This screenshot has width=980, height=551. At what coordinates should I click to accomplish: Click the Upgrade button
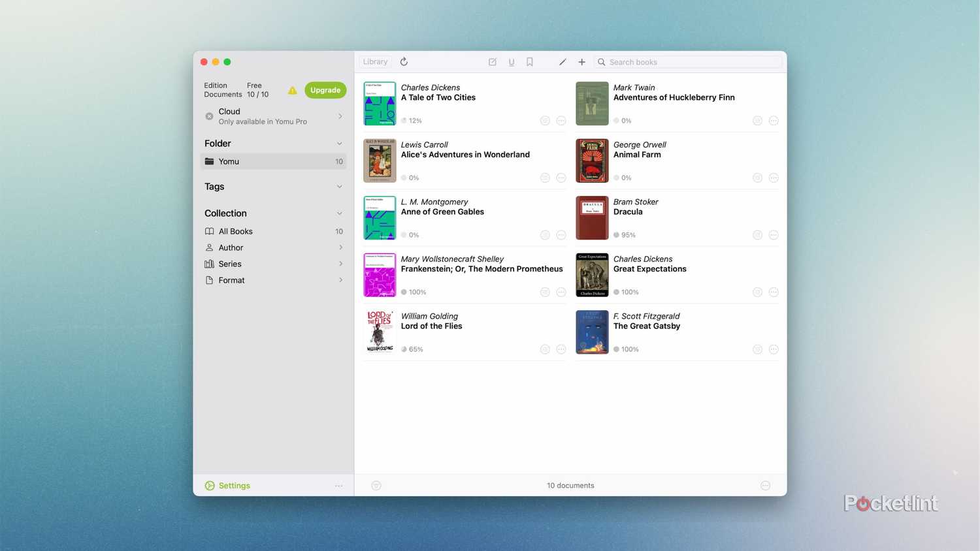tap(325, 90)
